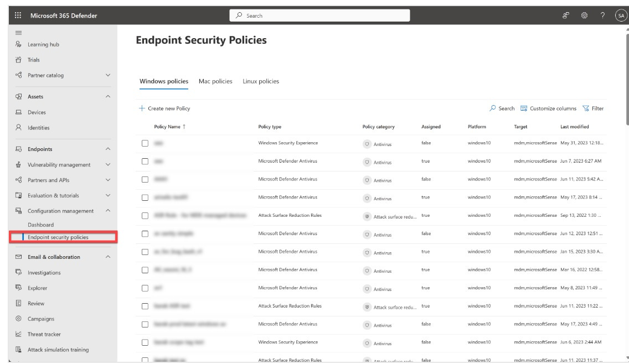Check the row modified May 17, 2023 8:14

(x=145, y=197)
